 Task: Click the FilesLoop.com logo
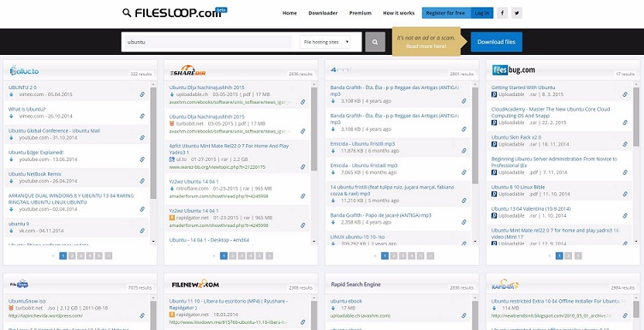pos(175,13)
